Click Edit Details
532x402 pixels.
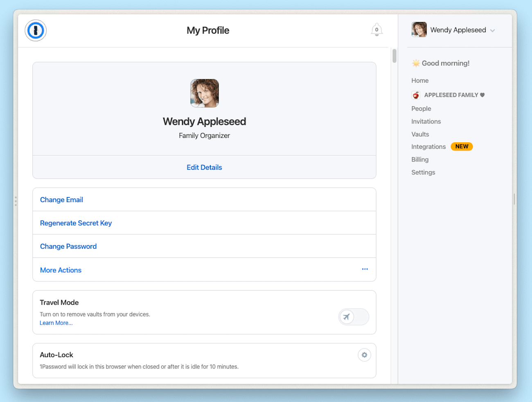tap(204, 167)
